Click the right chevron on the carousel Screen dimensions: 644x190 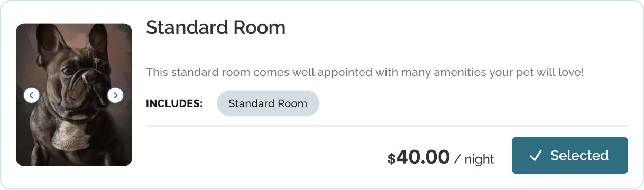click(115, 95)
